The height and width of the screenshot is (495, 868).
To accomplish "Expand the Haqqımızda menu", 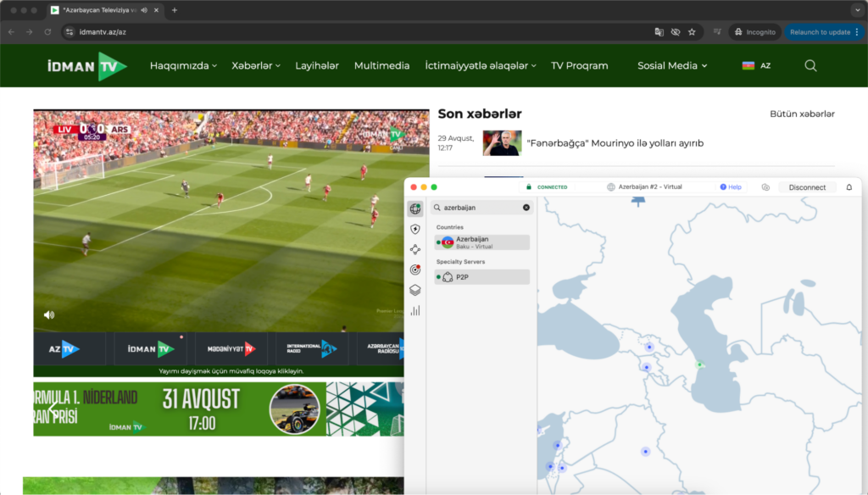I will [x=183, y=66].
